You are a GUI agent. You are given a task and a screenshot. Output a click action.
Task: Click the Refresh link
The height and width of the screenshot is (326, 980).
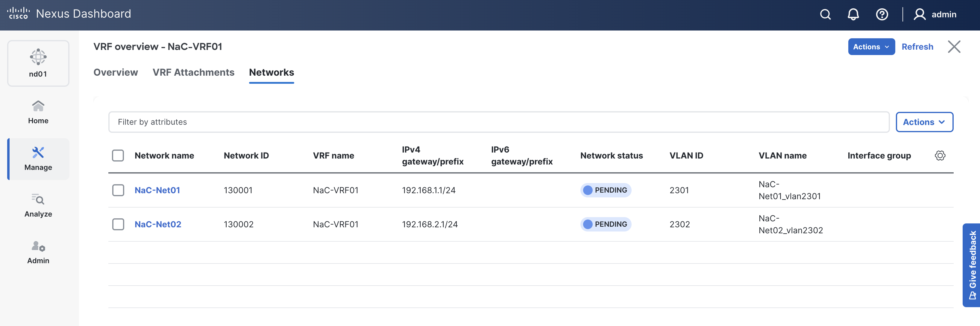[917, 47]
